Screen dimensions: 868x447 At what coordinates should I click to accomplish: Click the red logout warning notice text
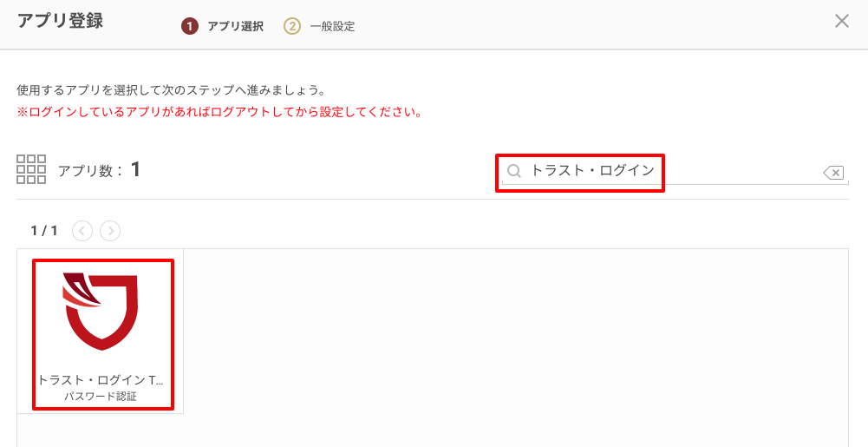point(219,113)
